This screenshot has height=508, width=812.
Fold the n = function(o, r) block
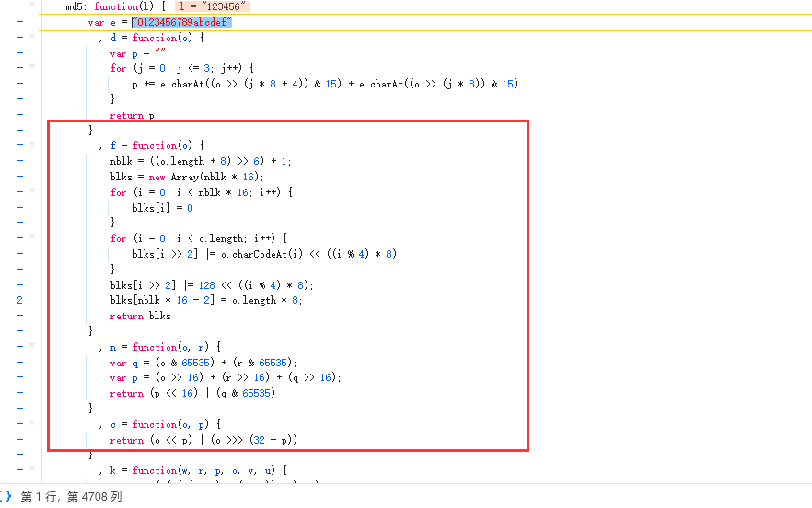[33, 347]
